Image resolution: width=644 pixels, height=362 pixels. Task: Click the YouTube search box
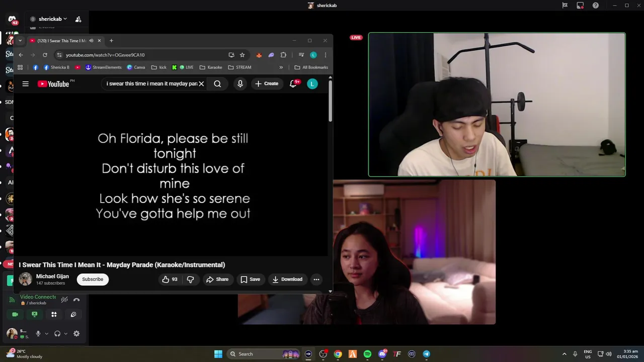(152, 84)
